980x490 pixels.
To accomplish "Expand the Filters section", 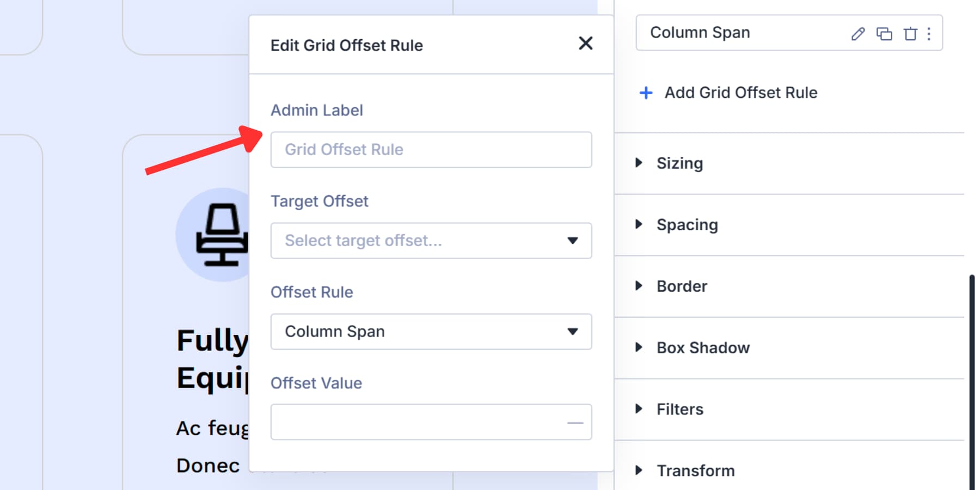I will click(680, 409).
